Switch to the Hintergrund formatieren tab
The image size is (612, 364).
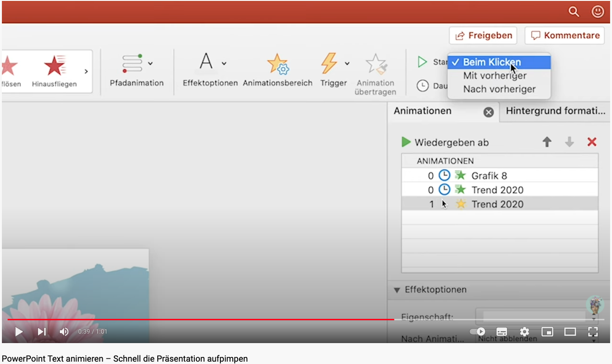tap(555, 111)
